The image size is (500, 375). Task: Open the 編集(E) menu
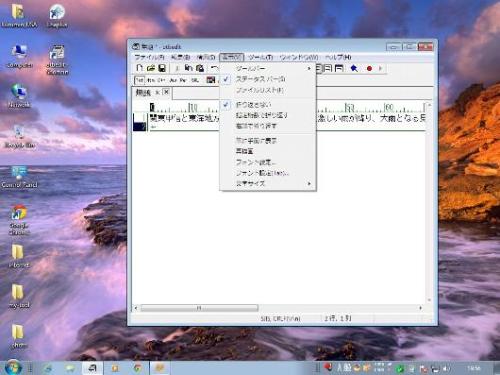click(180, 57)
